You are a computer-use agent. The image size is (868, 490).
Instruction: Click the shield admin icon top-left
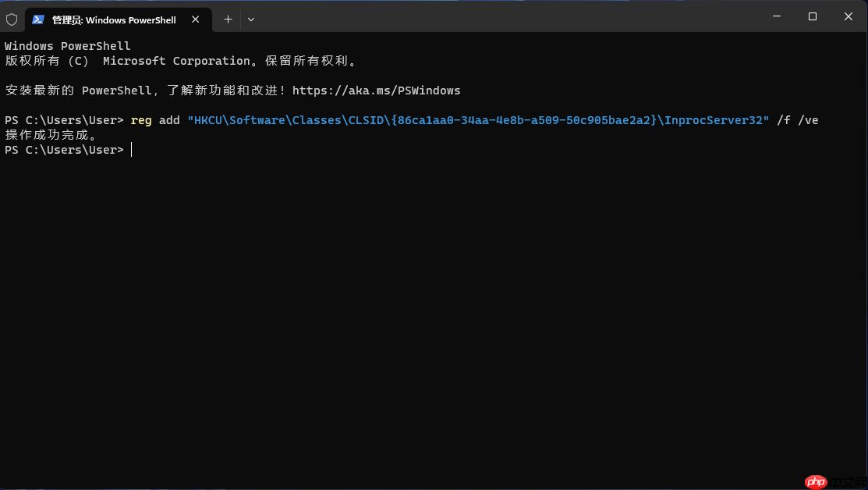click(x=12, y=19)
